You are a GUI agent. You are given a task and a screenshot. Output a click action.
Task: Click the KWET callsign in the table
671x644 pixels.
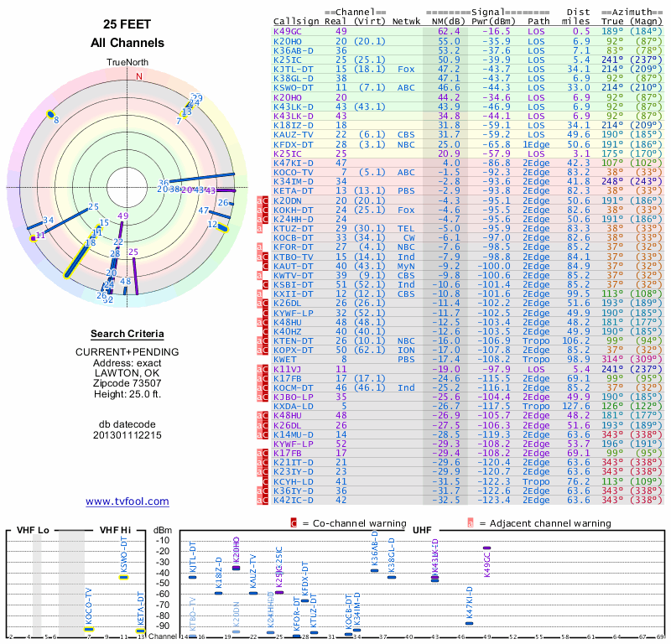(x=284, y=360)
